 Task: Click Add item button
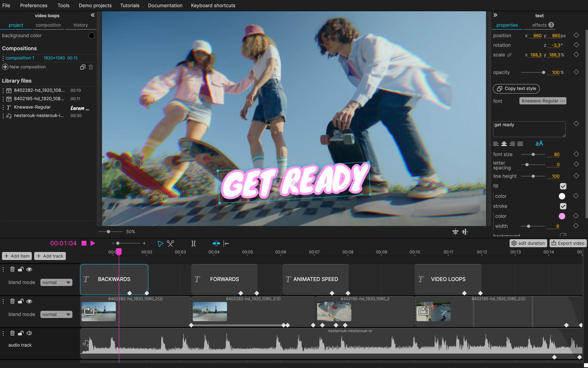[x=17, y=256]
